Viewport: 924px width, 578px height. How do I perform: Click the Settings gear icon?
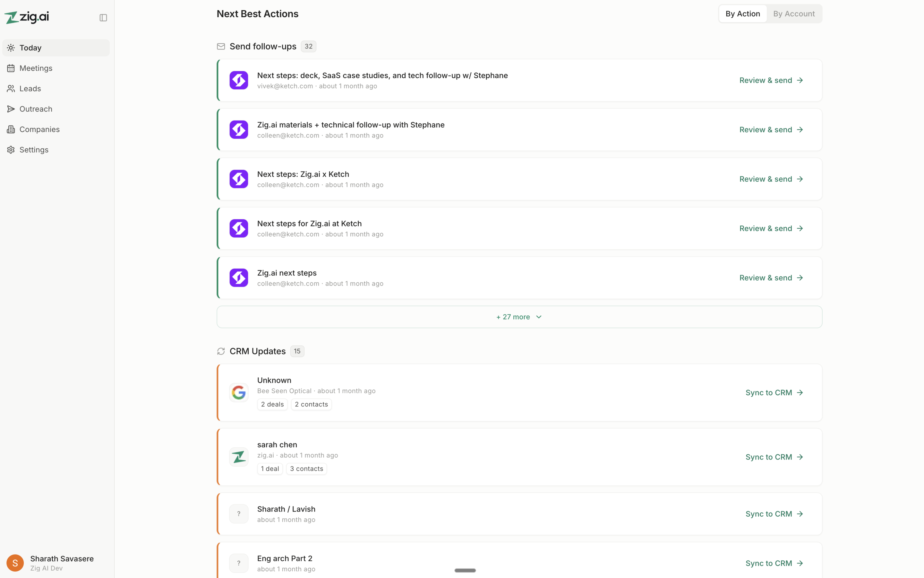[11, 149]
